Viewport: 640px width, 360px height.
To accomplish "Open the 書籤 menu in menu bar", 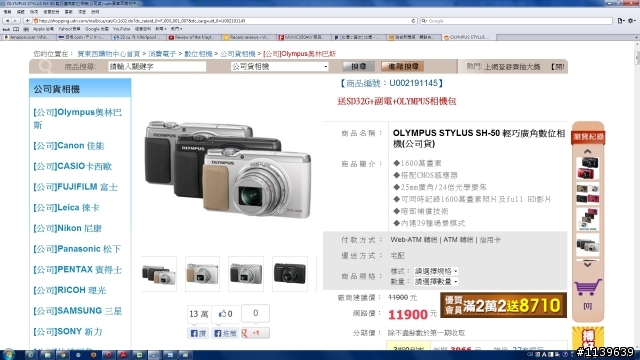I will tap(69, 12).
